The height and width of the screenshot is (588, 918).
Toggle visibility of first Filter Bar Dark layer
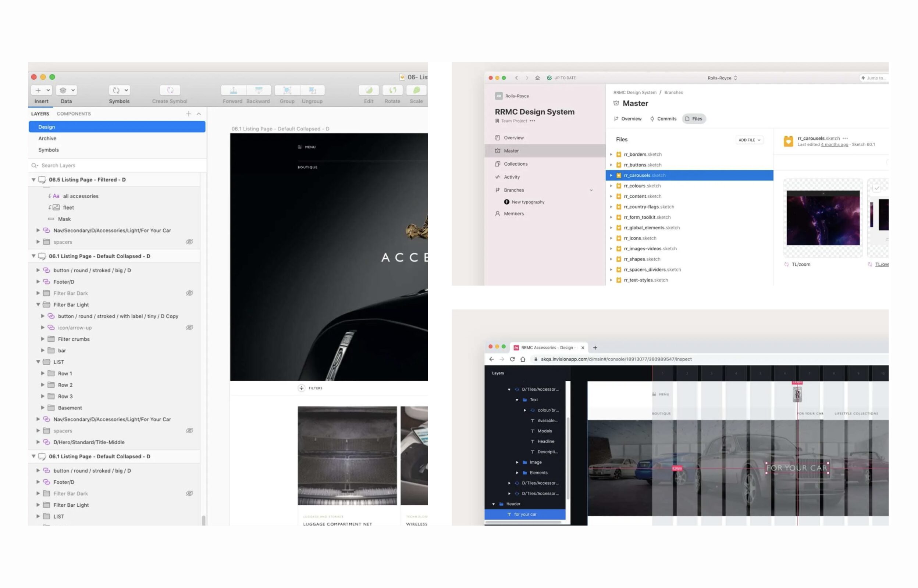(189, 293)
